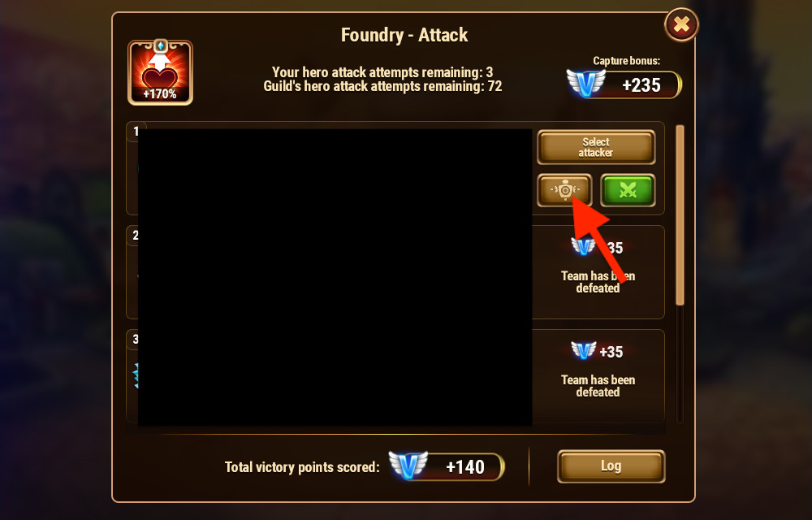Screen dimensions: 812x520
Task: Click the green crossed swords attack button
Action: (x=628, y=191)
